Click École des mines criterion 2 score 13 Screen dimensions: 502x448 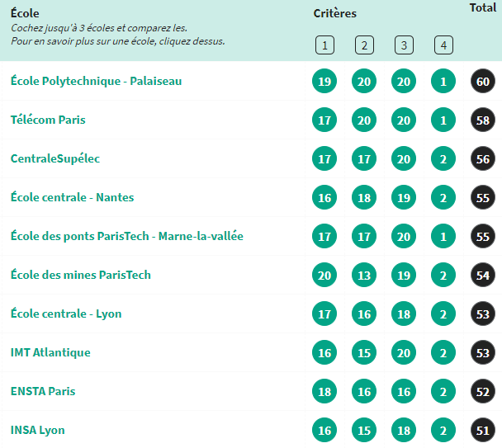tap(364, 275)
